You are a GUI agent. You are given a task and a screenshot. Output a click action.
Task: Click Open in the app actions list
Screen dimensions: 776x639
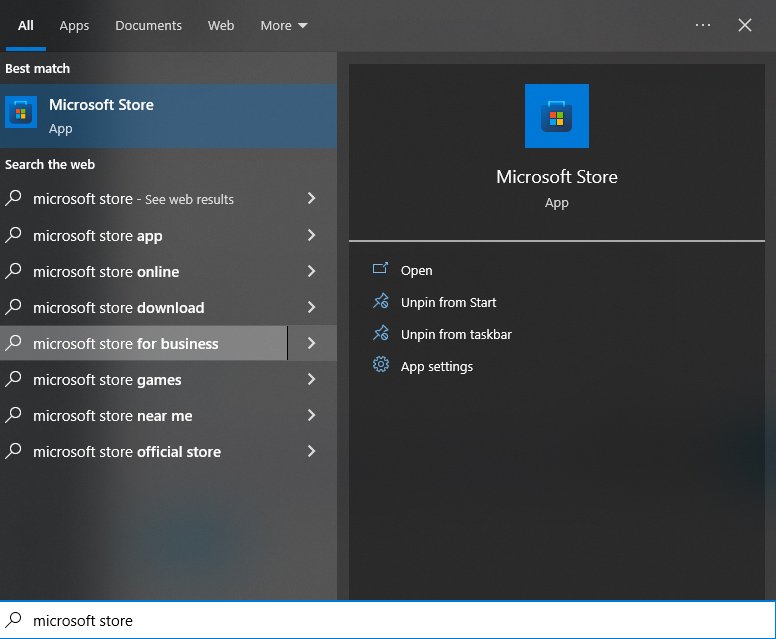pyautogui.click(x=416, y=271)
